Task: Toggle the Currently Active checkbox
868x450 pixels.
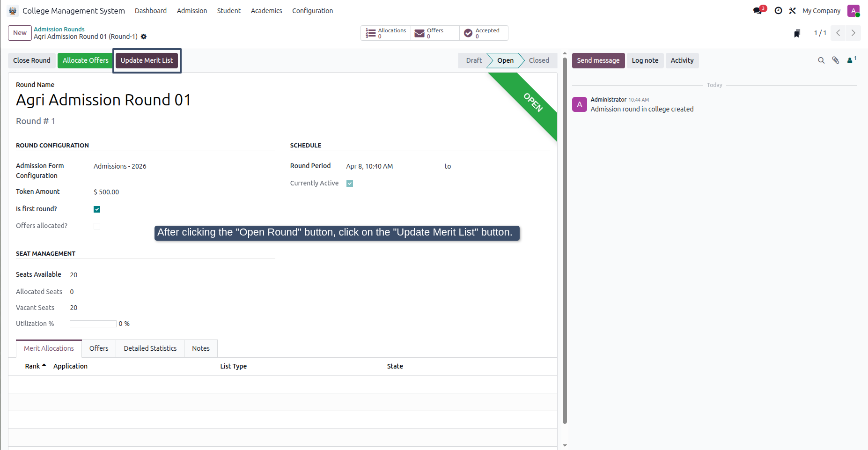Action: pyautogui.click(x=350, y=184)
